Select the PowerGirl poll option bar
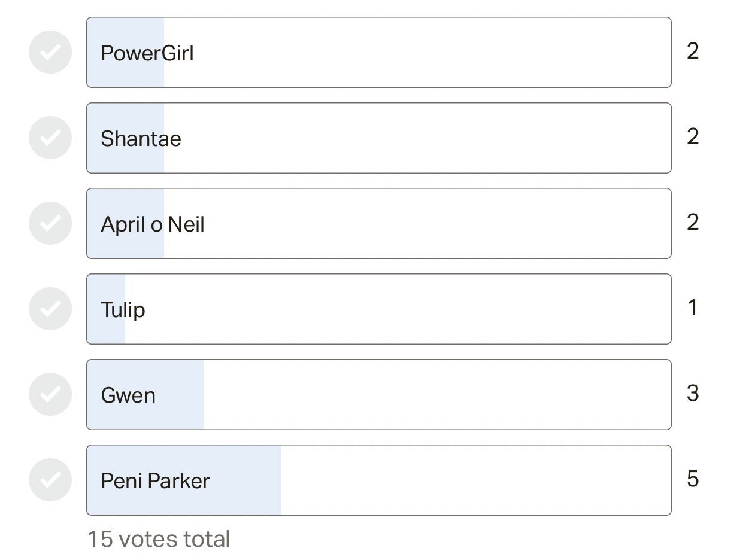743x560 pixels. coord(378,53)
